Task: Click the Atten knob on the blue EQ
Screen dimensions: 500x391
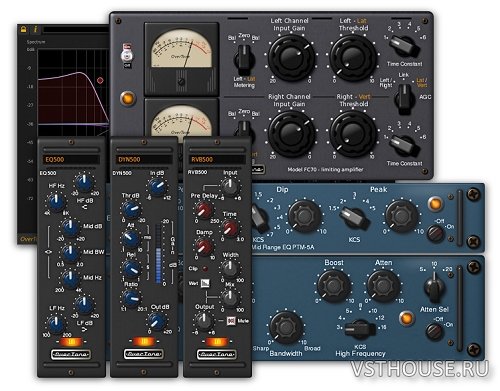Action: point(383,286)
